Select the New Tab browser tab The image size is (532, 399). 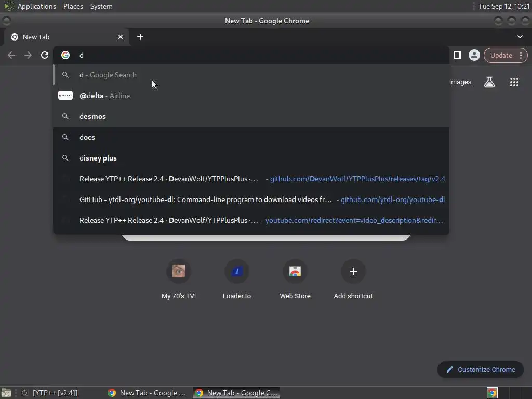(66, 37)
